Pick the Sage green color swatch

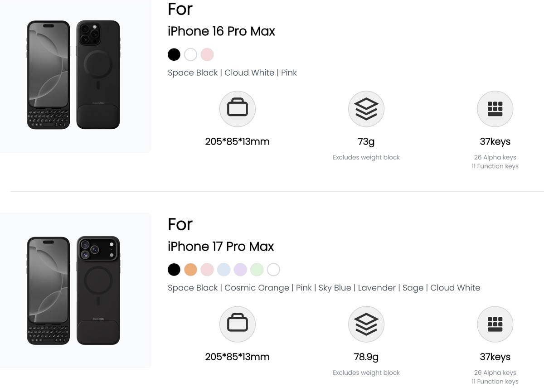(257, 270)
